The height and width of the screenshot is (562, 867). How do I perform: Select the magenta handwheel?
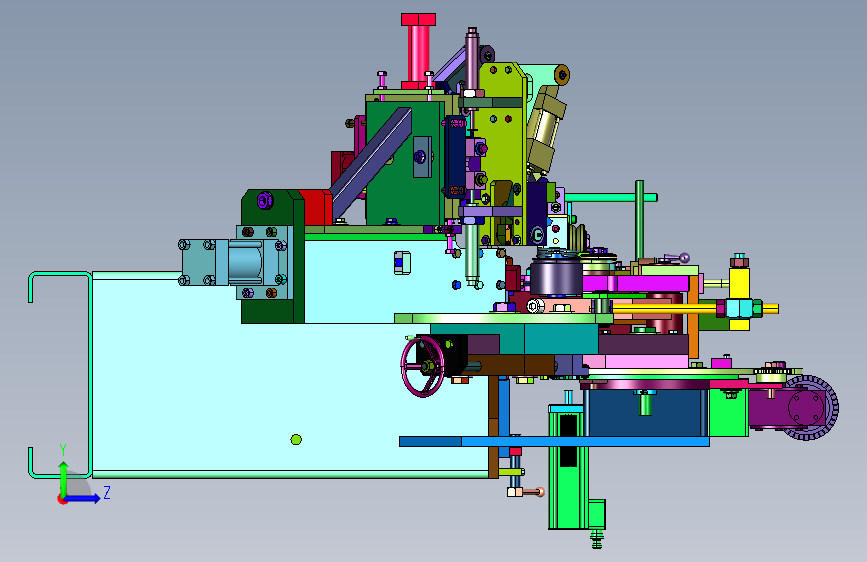(x=422, y=366)
